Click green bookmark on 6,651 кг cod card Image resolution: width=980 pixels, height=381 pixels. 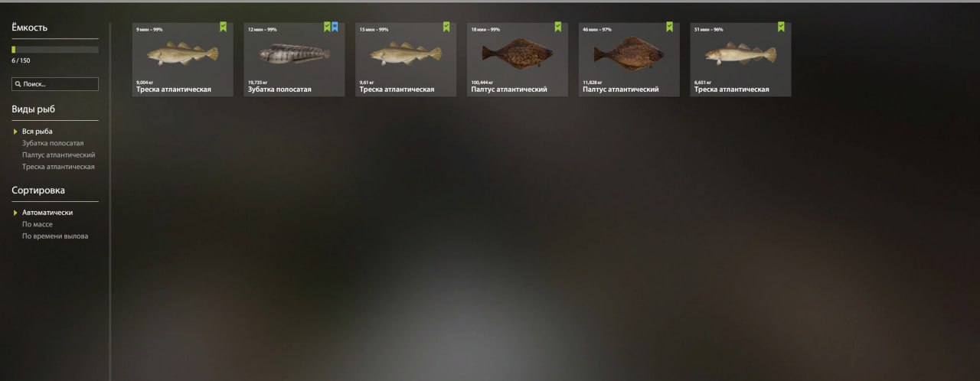pyautogui.click(x=781, y=27)
